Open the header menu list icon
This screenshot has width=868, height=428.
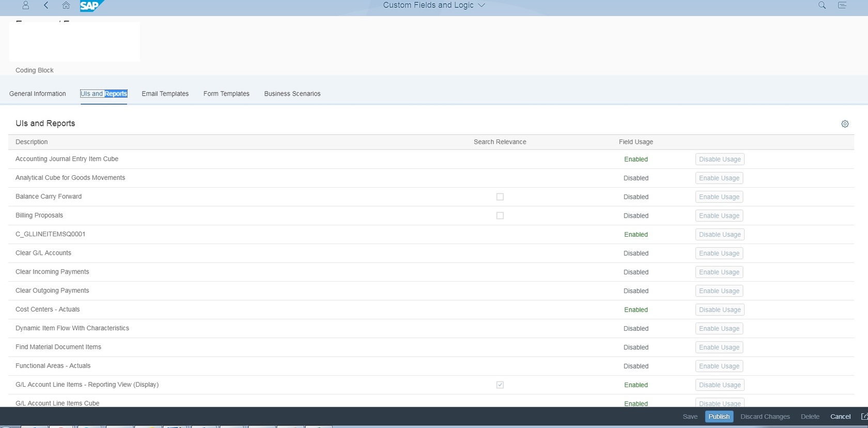tap(842, 5)
